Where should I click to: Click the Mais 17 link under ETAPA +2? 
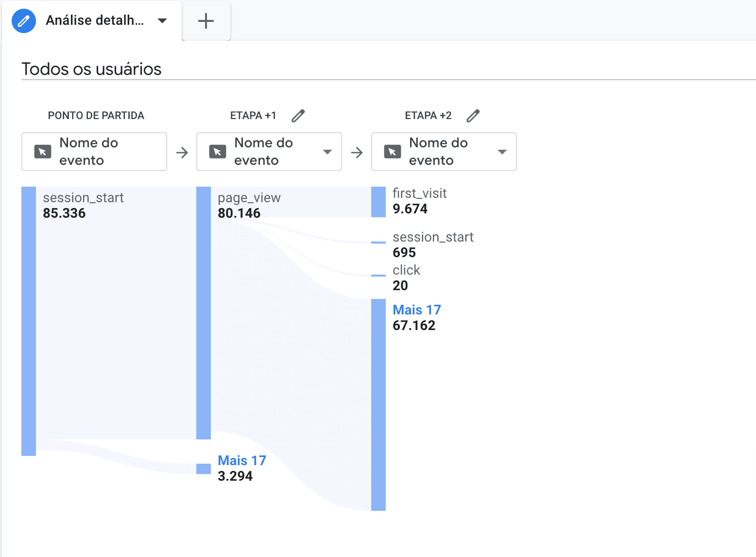[417, 310]
